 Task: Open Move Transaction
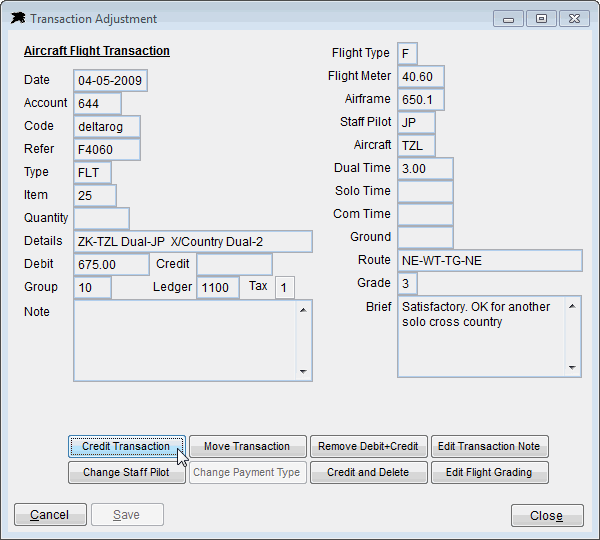click(248, 446)
